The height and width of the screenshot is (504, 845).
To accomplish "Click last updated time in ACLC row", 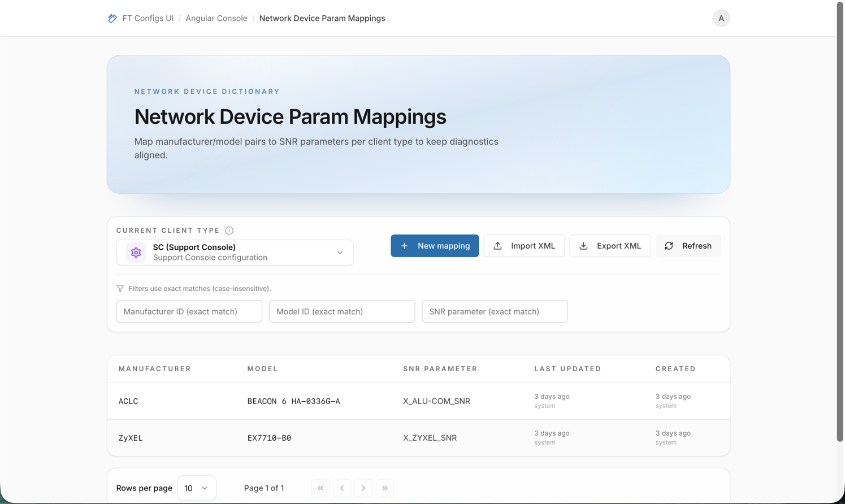I will [552, 397].
